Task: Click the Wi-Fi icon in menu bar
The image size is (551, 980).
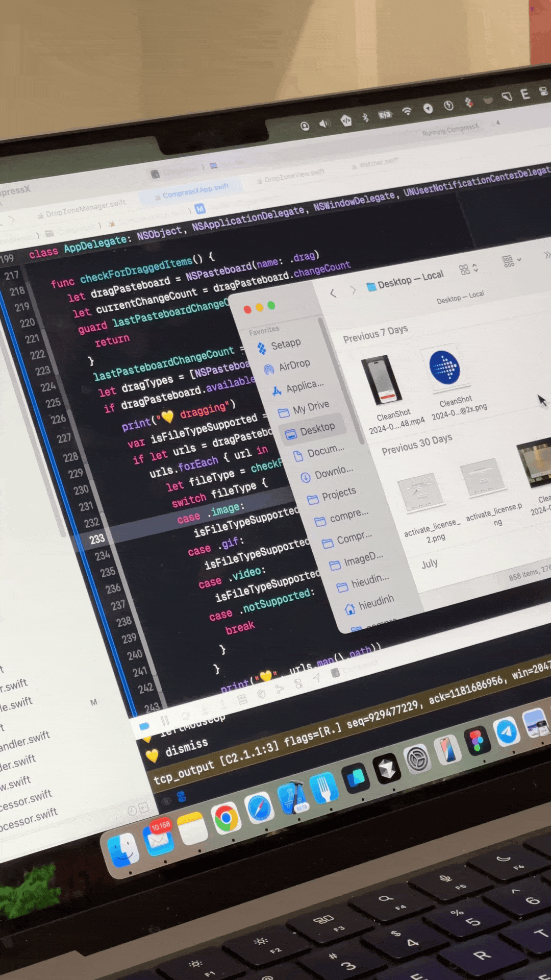Action: tap(407, 111)
